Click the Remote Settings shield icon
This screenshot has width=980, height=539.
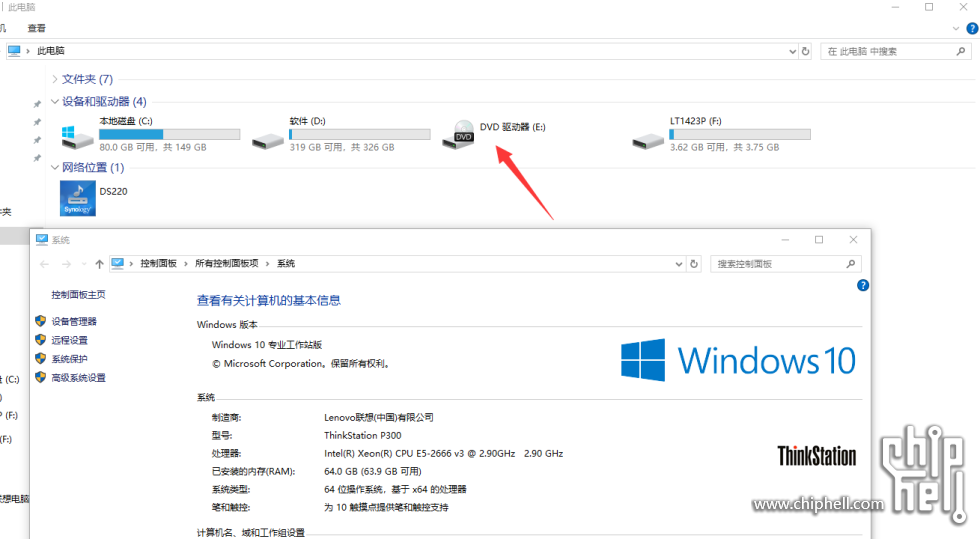[41, 340]
